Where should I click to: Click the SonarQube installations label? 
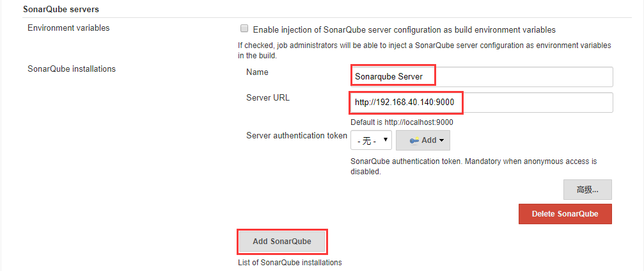click(72, 69)
